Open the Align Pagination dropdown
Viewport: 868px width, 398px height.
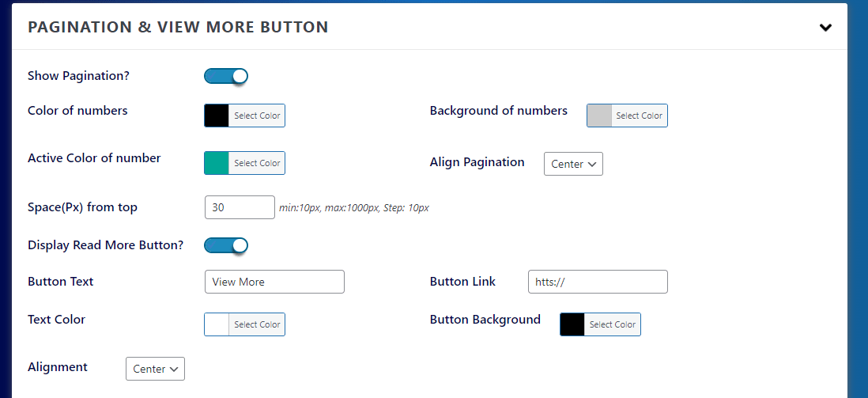click(573, 164)
